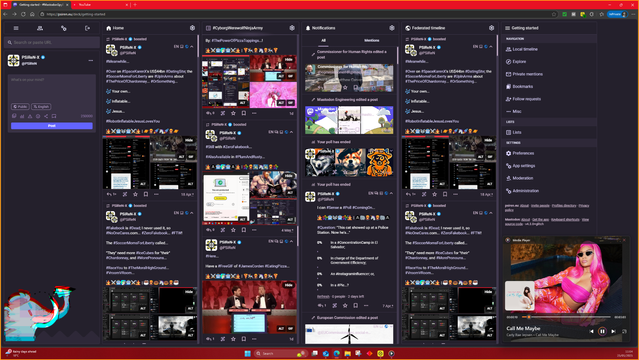The height and width of the screenshot is (360, 639).
Task: Open the emoji picker in composer
Action: [x=38, y=116]
